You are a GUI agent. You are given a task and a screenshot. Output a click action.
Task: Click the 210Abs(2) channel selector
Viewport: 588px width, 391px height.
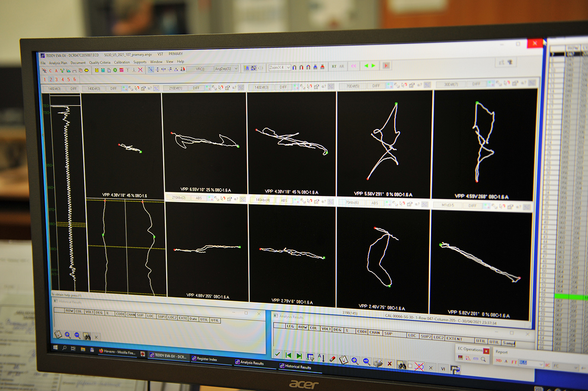tap(179, 198)
